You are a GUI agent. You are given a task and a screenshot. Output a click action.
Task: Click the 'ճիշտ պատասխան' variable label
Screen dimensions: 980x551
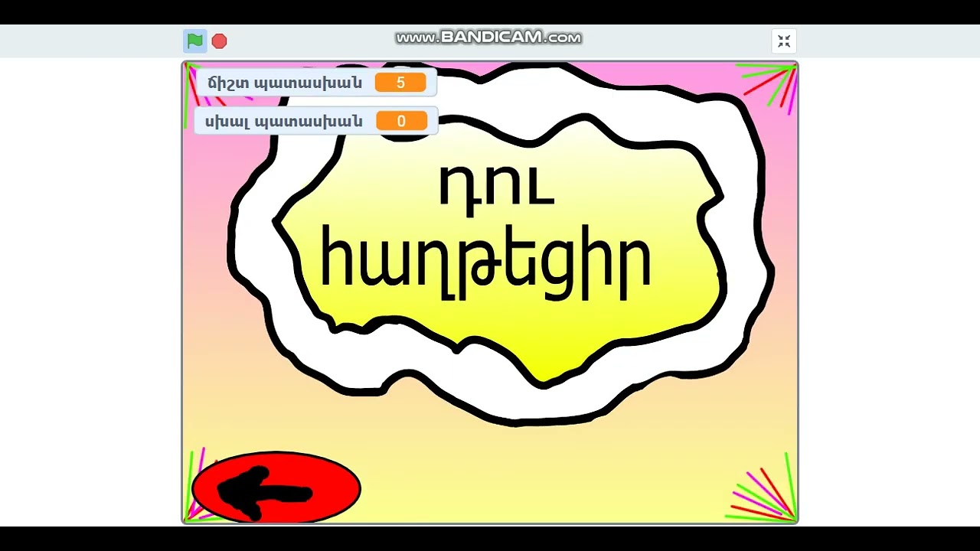pyautogui.click(x=285, y=83)
